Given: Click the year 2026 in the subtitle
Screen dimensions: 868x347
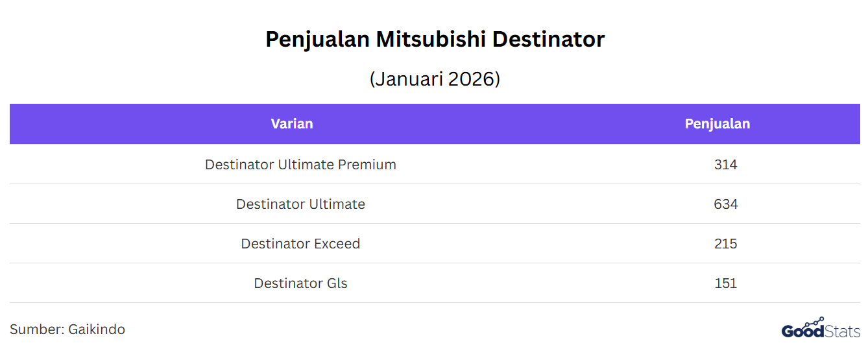Looking at the screenshot, I should click(473, 79).
